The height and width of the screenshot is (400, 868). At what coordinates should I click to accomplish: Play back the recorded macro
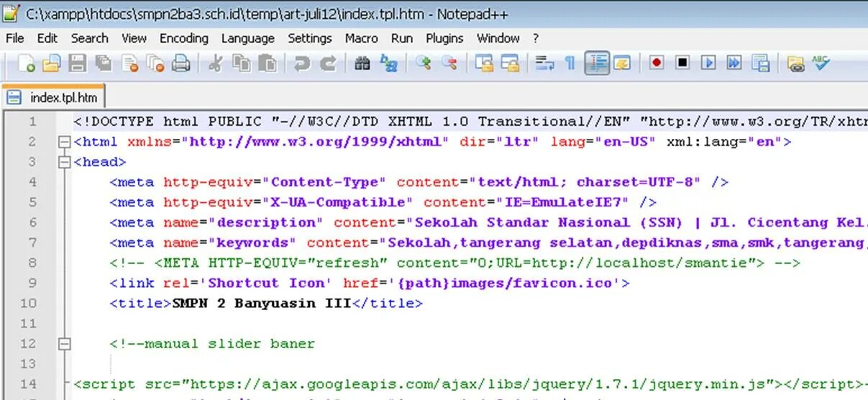click(x=708, y=63)
